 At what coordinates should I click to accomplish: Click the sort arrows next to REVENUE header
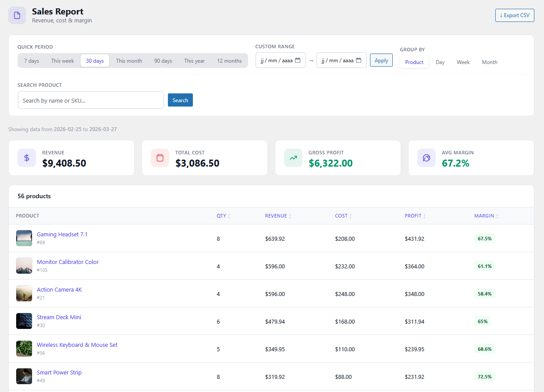(x=290, y=216)
